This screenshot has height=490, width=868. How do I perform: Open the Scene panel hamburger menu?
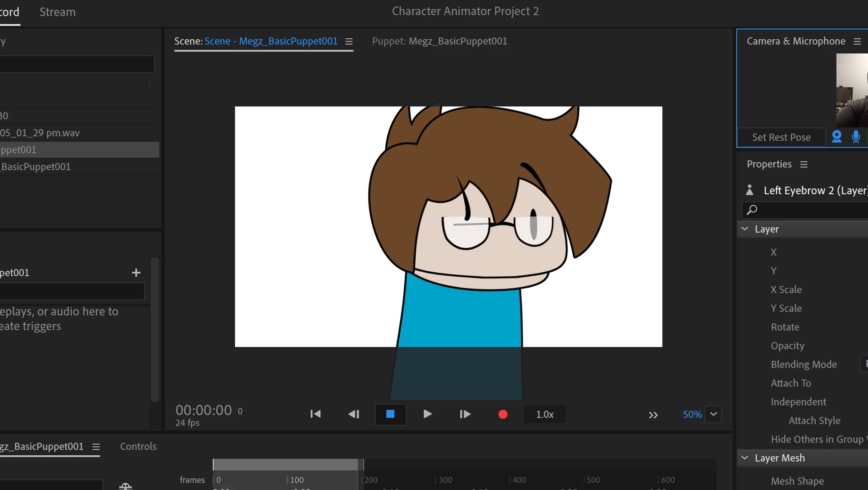(349, 41)
